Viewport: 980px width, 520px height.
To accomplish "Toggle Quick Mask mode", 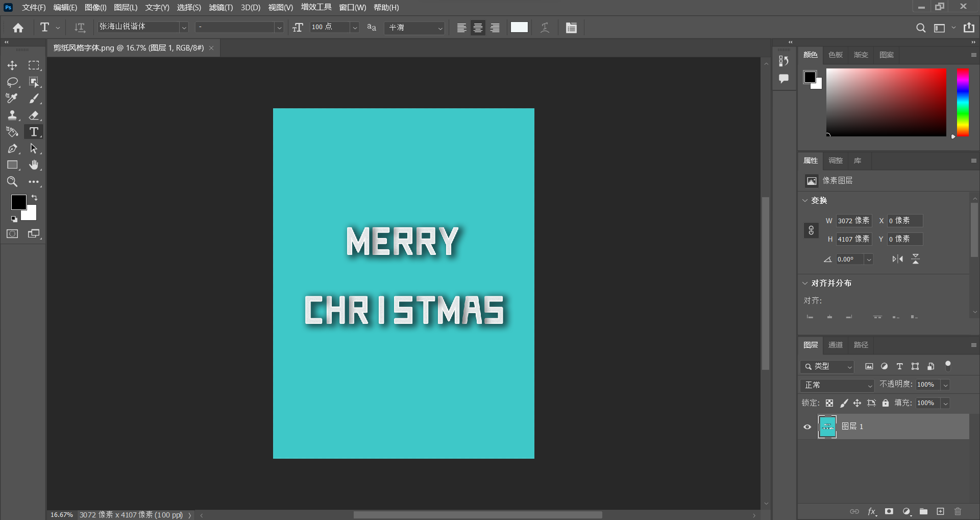I will pos(12,234).
